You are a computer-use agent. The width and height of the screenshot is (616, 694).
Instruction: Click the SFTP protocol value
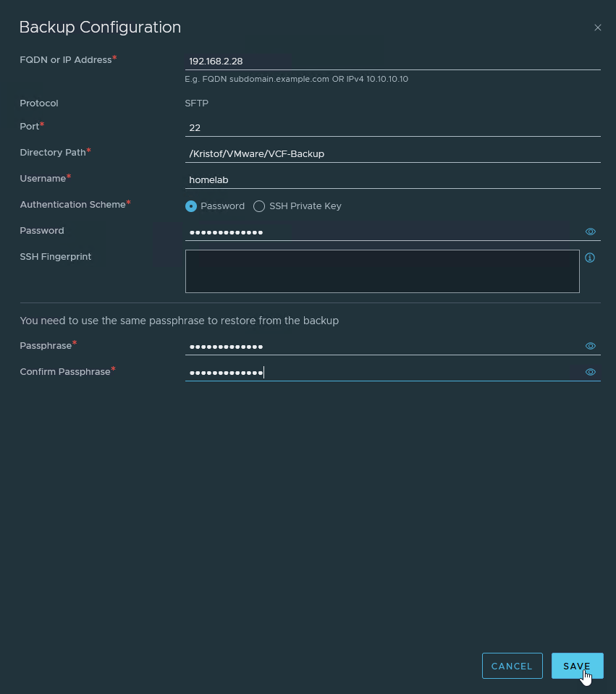pyautogui.click(x=197, y=103)
